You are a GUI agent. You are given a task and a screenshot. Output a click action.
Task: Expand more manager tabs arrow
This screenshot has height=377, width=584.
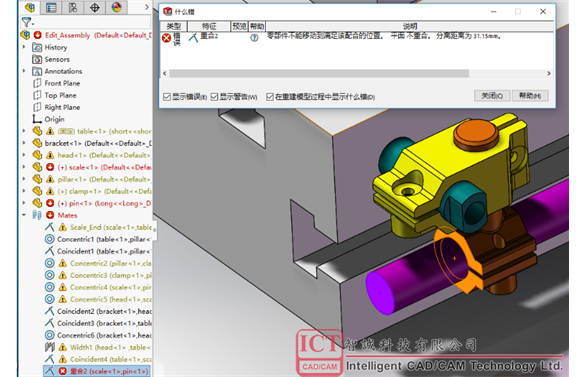(x=146, y=7)
